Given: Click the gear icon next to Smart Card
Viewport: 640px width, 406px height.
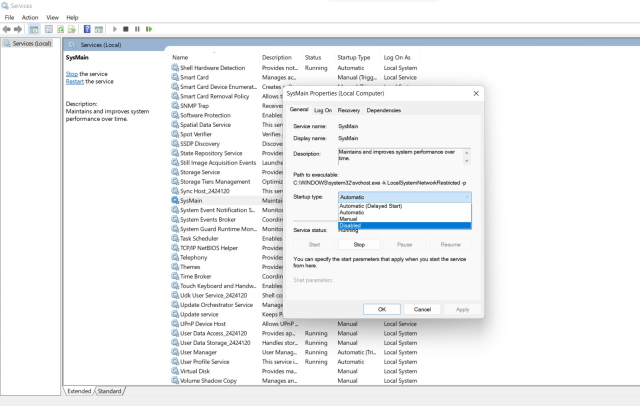Looking at the screenshot, I should click(x=175, y=77).
